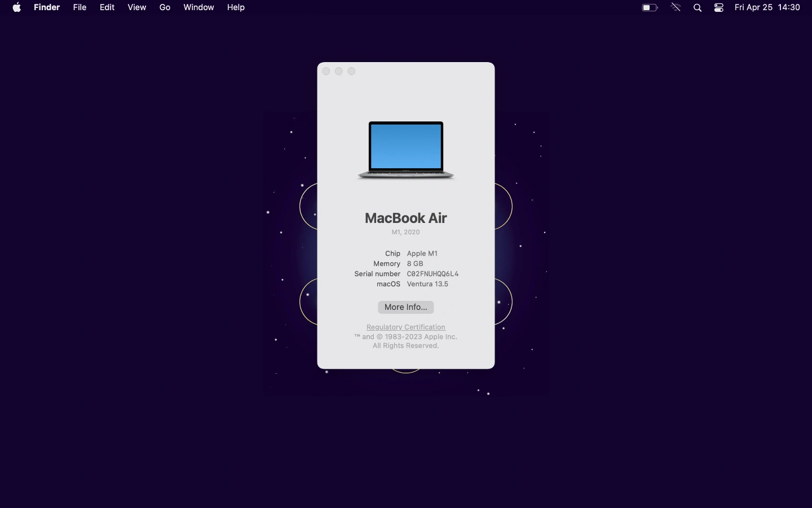Open Control Center icon
The image size is (812, 508).
(718, 7)
